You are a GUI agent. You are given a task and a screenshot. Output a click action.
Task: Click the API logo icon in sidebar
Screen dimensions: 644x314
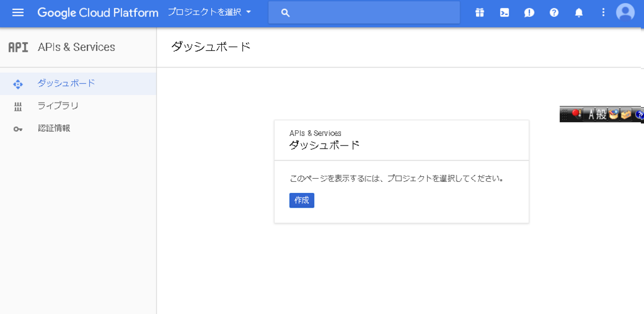(x=18, y=47)
